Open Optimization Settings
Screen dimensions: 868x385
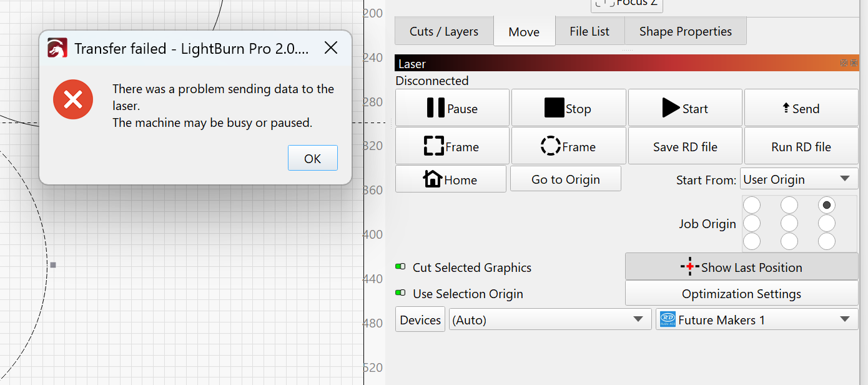741,294
